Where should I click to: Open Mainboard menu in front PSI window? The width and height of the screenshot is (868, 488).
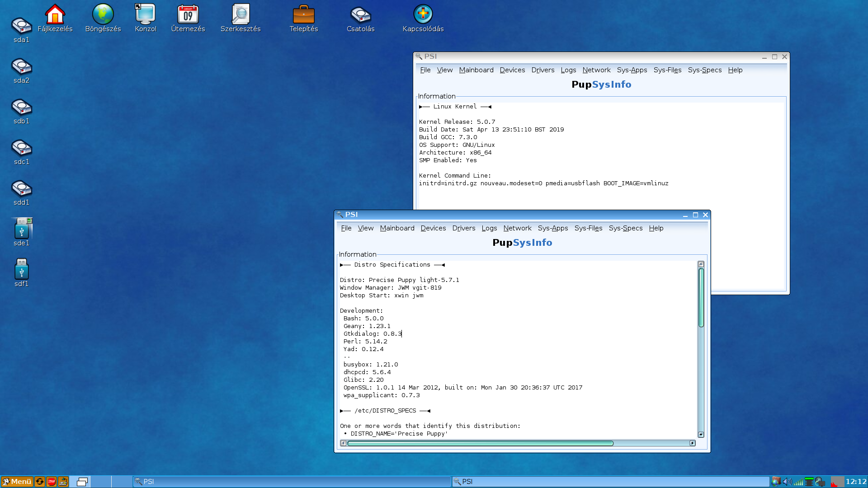(x=397, y=228)
